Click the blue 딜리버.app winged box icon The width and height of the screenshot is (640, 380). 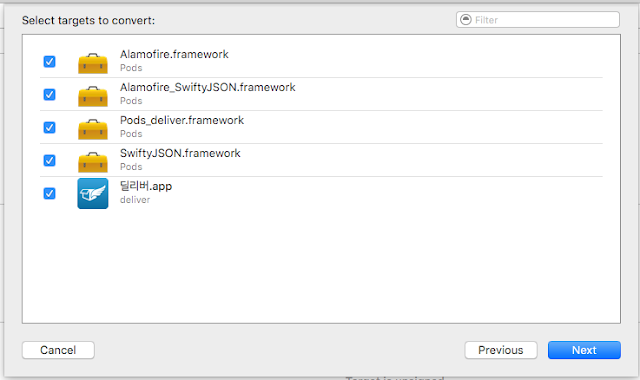pos(93,193)
